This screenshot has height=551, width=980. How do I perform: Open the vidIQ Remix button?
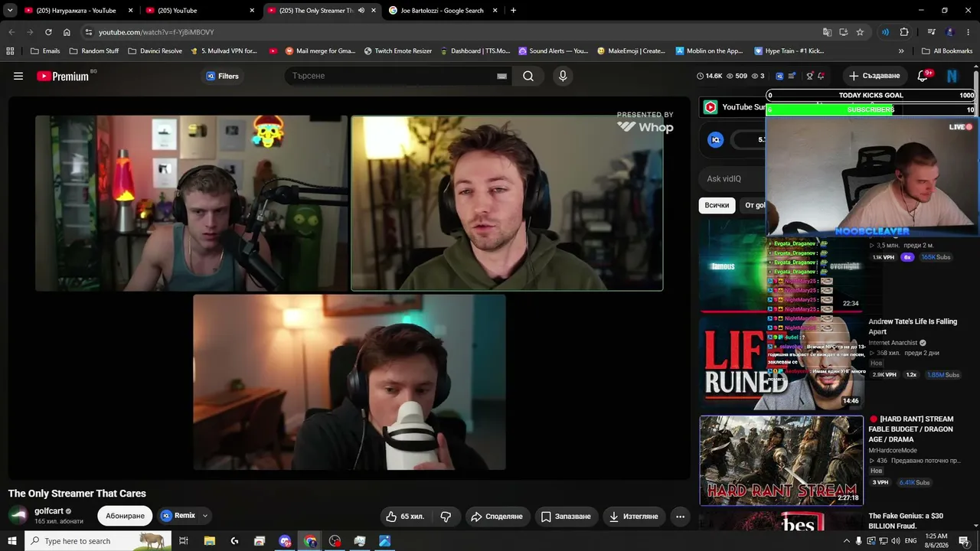pyautogui.click(x=178, y=516)
